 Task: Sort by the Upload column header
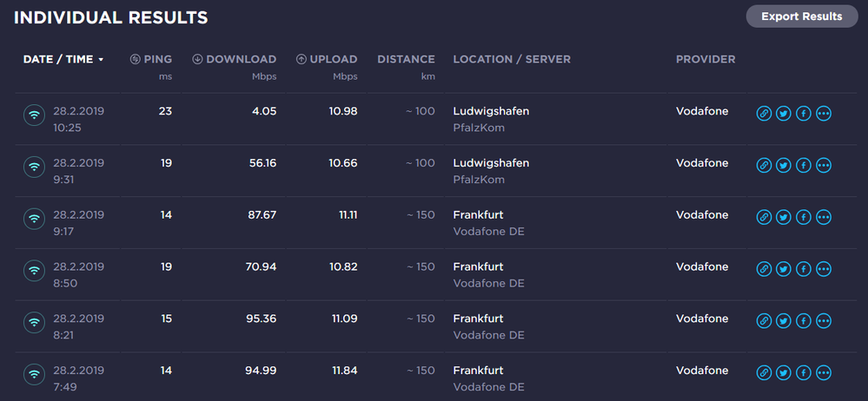tap(327, 60)
